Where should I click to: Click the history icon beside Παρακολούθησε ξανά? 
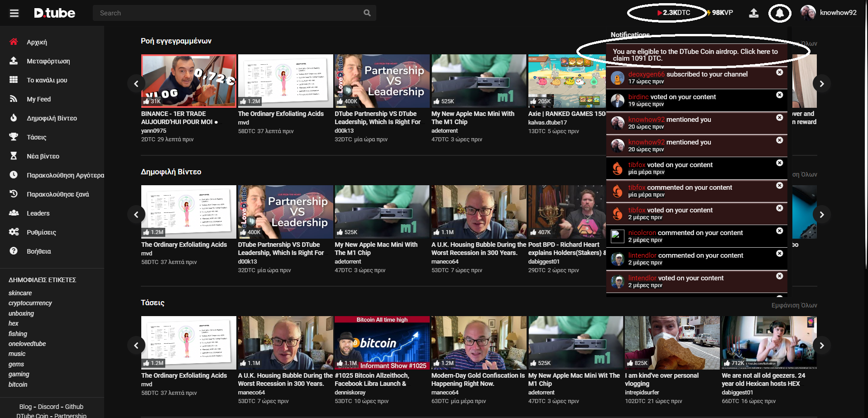pyautogui.click(x=14, y=194)
